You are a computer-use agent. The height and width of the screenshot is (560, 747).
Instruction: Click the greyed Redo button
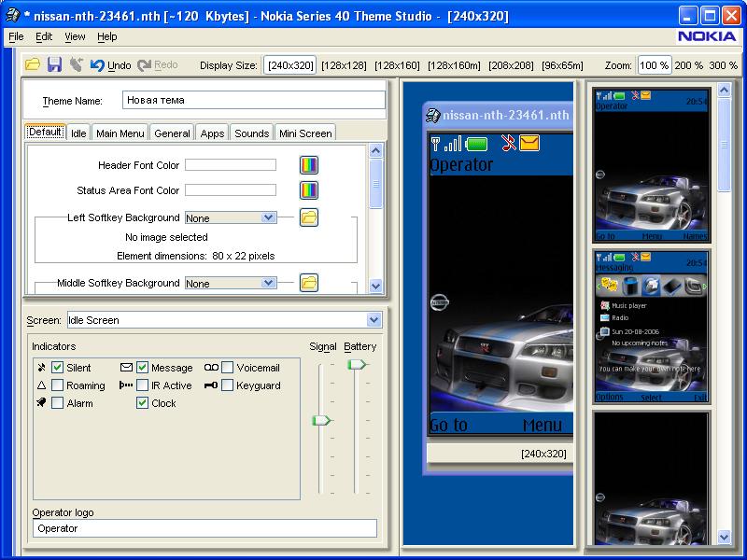[158, 65]
